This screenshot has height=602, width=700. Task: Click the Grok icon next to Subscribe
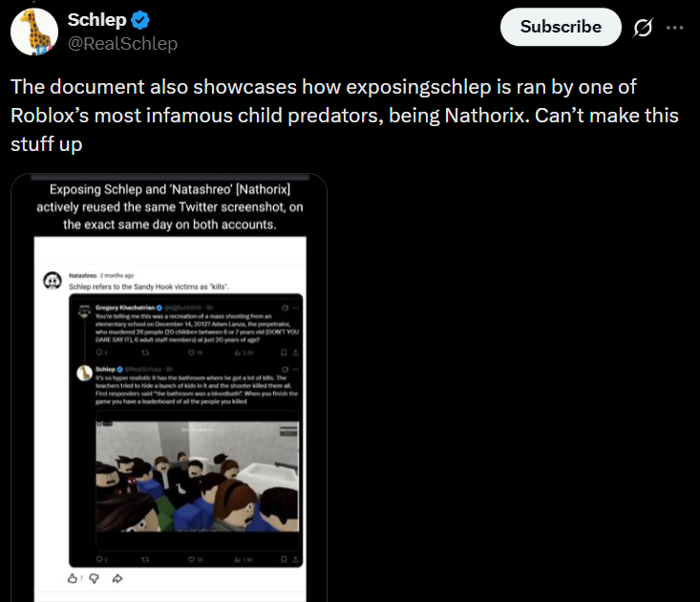click(643, 28)
